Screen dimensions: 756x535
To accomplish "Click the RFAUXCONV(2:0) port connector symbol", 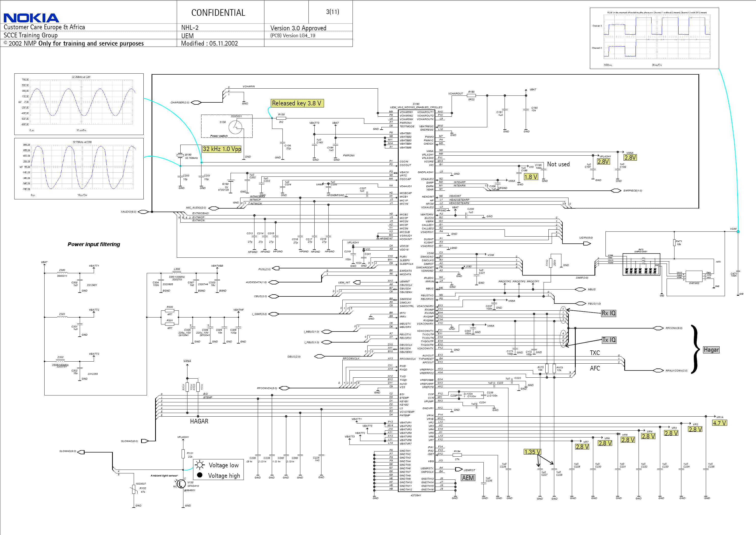I will coord(658,371).
